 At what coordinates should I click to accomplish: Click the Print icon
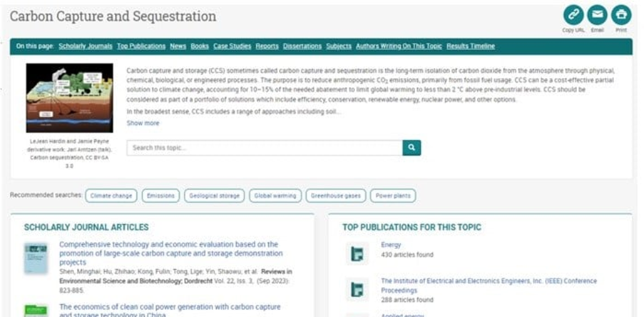coord(621,14)
